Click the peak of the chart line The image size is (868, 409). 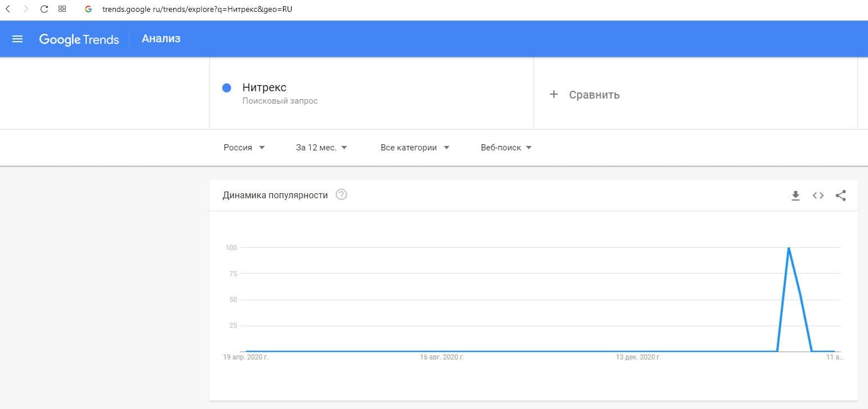(789, 248)
